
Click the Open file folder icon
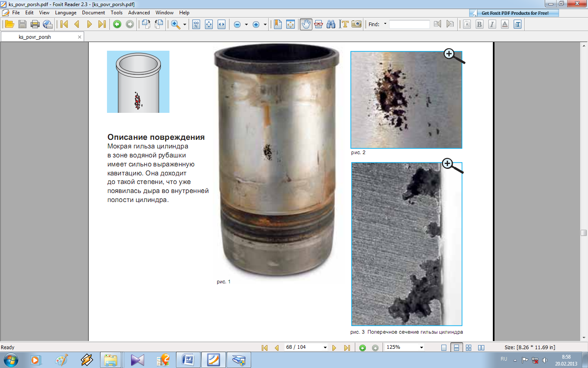coord(9,25)
